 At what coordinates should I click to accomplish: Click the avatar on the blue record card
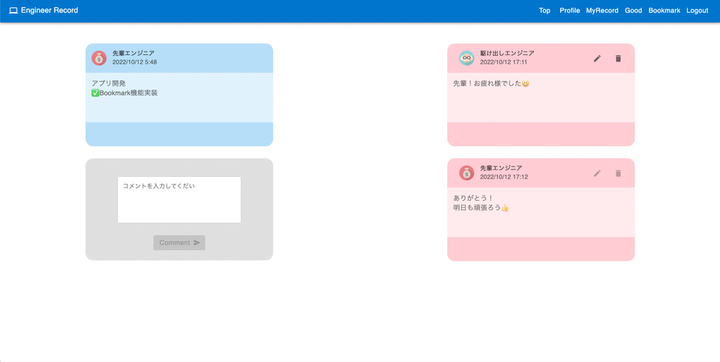click(x=99, y=58)
